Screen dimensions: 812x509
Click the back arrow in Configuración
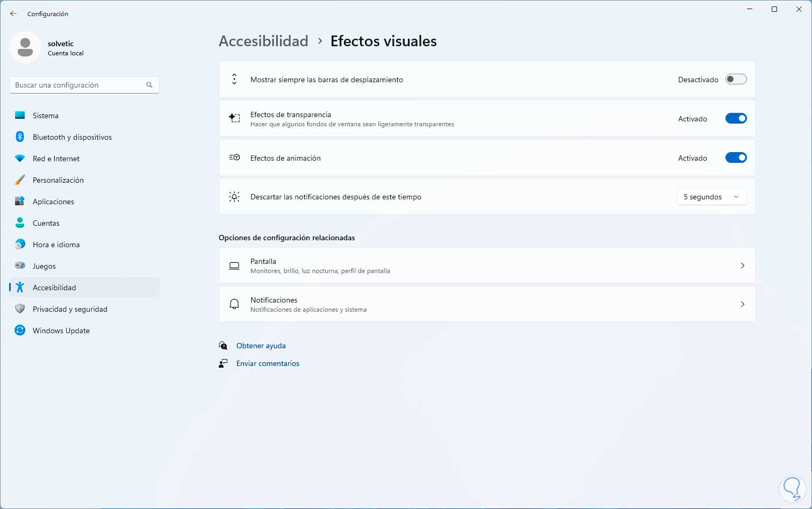(x=13, y=13)
